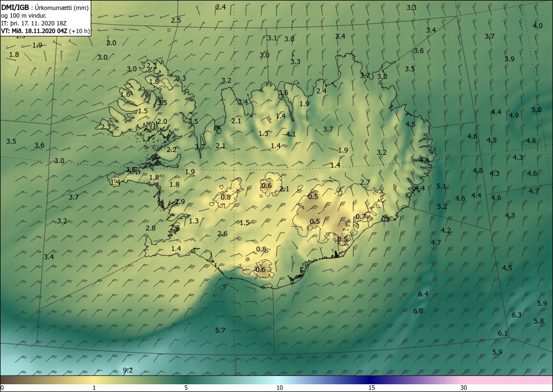Select the 'IT: þri. 17. 11. 2020 18Z' line
The image size is (553, 392).
[x=34, y=23]
